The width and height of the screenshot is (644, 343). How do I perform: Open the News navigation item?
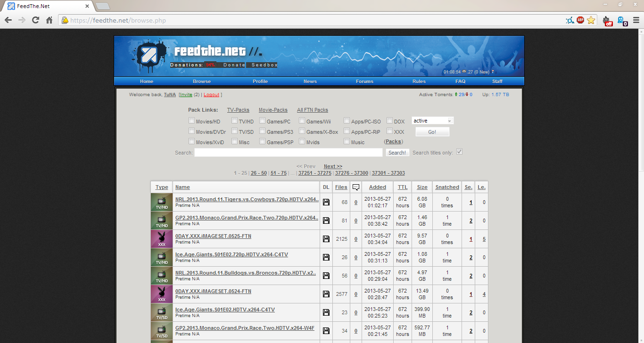310,82
